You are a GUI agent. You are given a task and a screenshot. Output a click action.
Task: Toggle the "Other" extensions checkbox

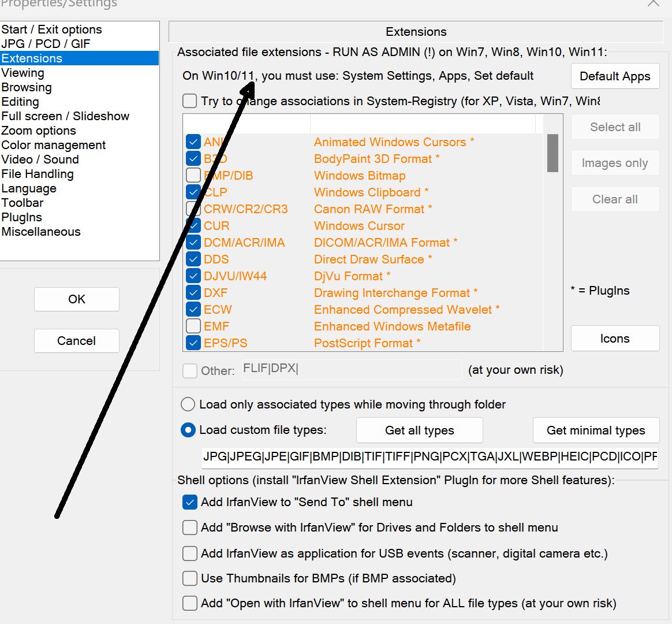[190, 370]
